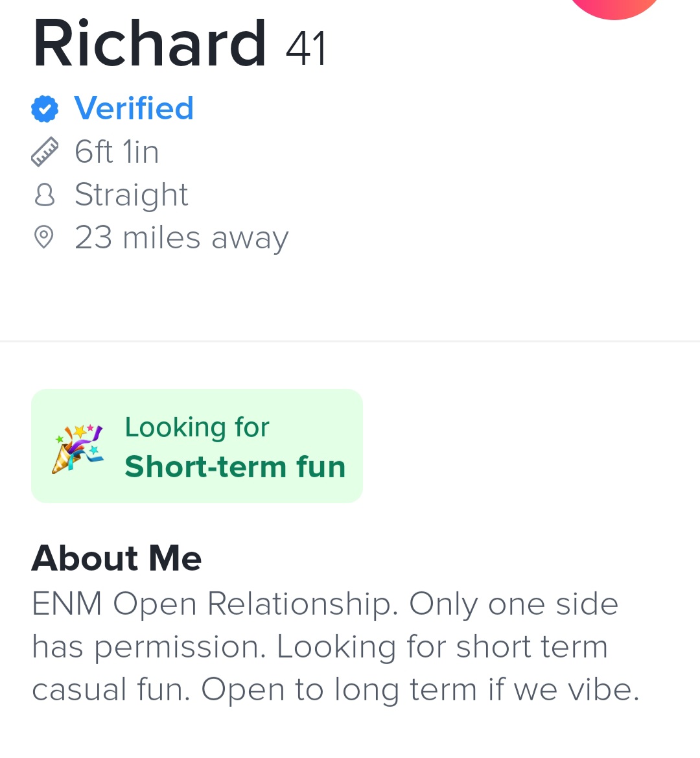
Task: Click the 23 miles away distance
Action: point(181,237)
